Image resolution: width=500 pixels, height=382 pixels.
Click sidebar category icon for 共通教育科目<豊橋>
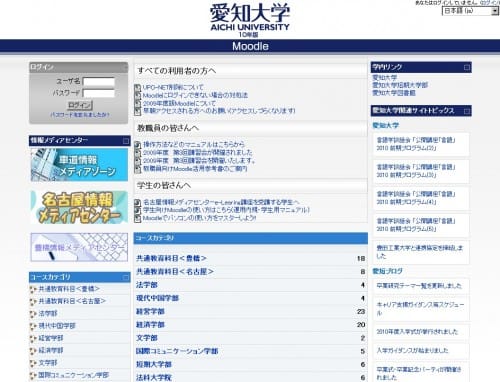pyautogui.click(x=33, y=289)
